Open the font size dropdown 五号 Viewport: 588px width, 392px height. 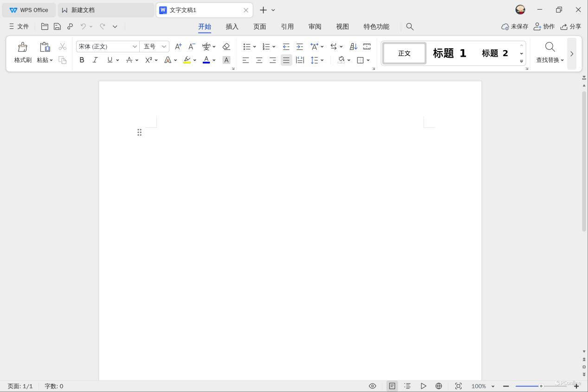(x=164, y=46)
